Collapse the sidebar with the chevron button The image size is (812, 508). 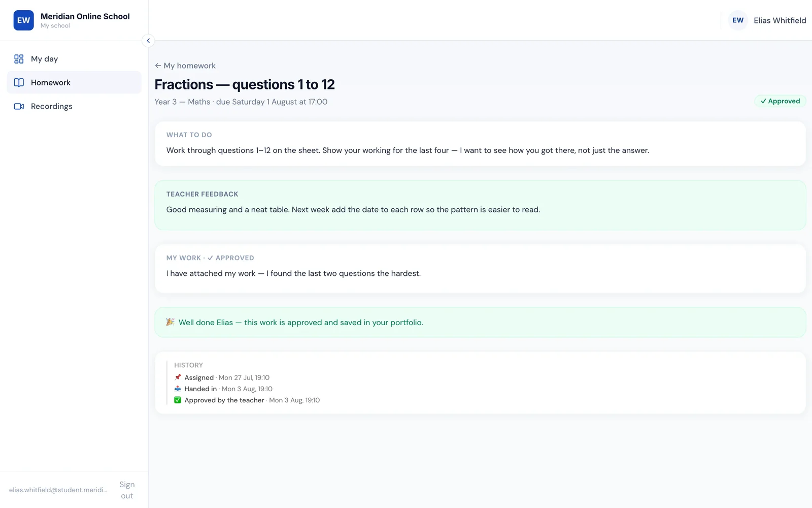coord(148,41)
